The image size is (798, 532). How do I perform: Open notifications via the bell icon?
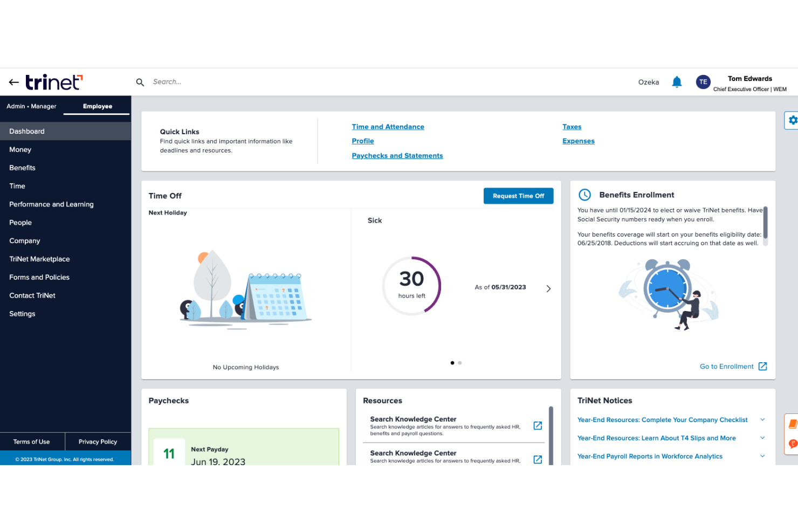click(x=677, y=81)
